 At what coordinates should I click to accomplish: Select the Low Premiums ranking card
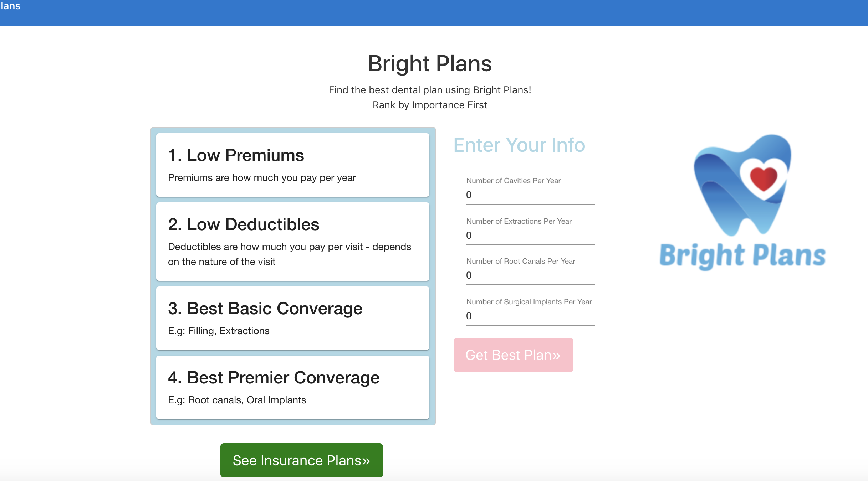292,165
